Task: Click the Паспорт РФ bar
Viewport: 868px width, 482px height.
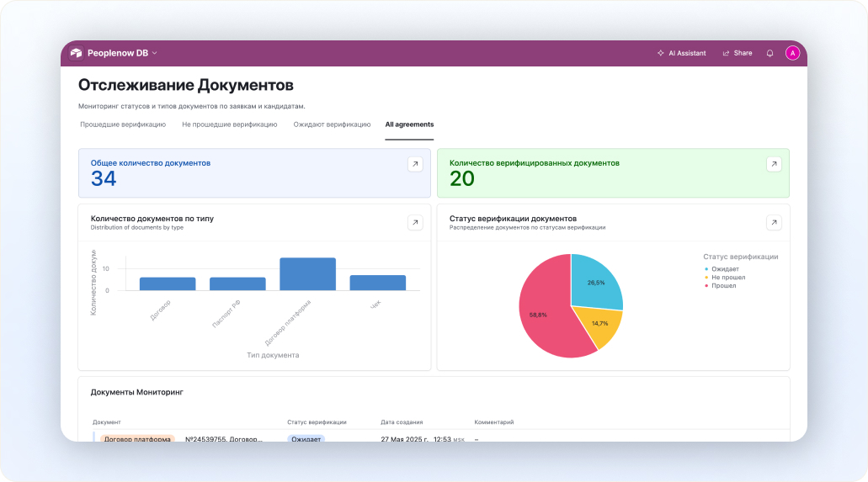Action: point(237,283)
